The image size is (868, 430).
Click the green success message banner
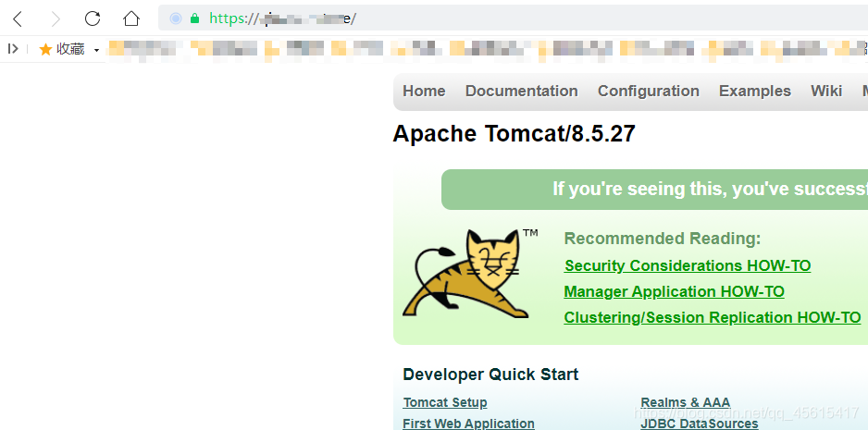pos(655,190)
